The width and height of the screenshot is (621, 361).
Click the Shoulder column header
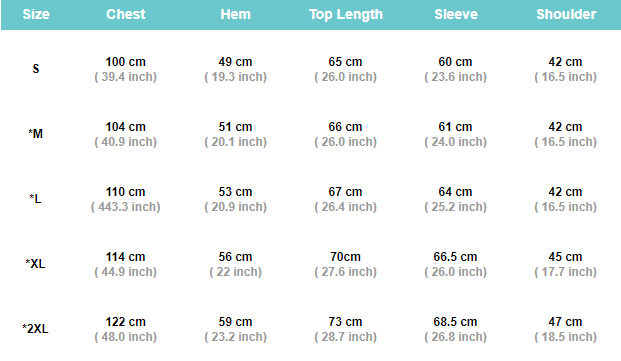566,14
